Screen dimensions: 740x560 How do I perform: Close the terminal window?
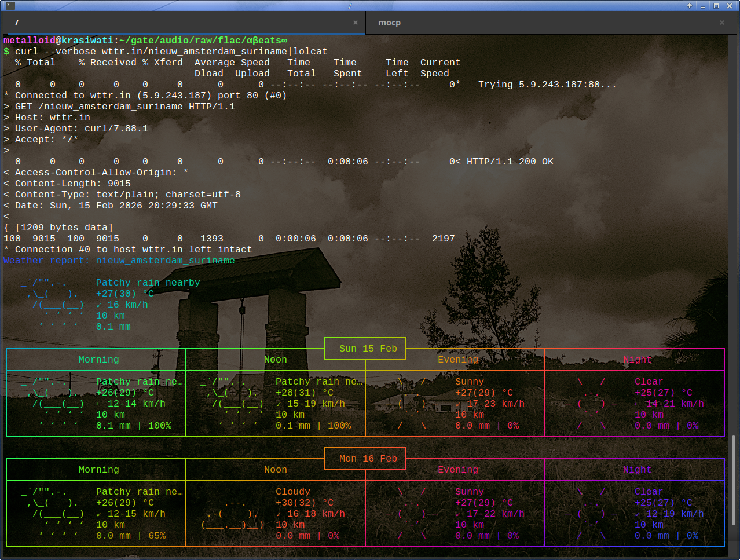(729, 5)
